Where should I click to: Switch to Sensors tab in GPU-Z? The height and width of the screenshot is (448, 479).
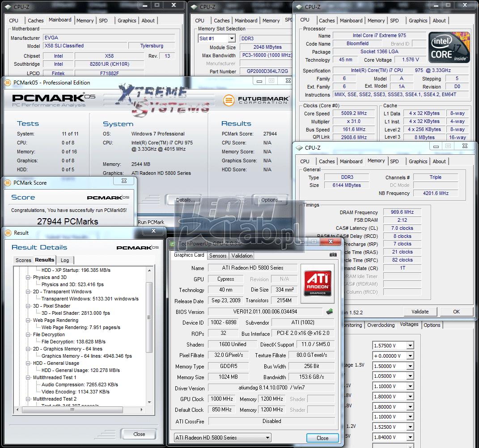218,256
